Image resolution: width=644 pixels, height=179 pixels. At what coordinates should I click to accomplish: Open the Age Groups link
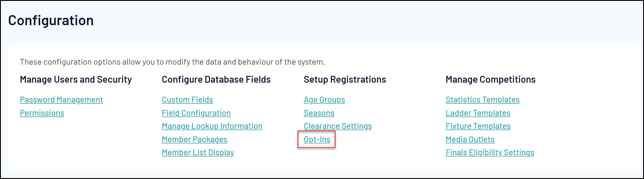tap(324, 100)
